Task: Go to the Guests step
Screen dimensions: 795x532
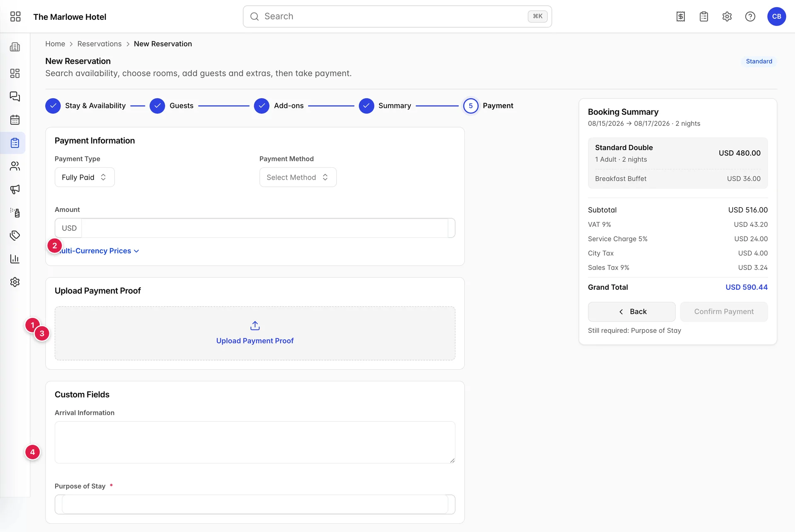Action: click(x=171, y=106)
